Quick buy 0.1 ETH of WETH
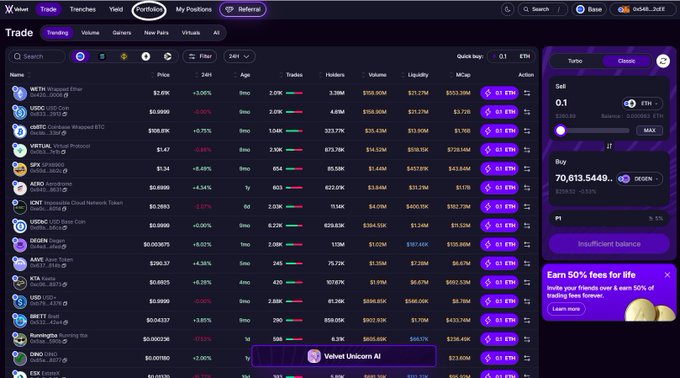The width and height of the screenshot is (680, 378). pos(499,93)
